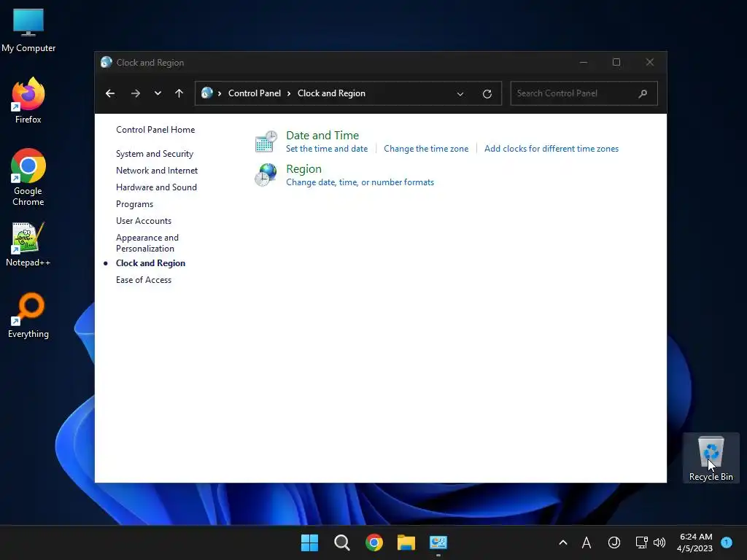Image resolution: width=747 pixels, height=560 pixels.
Task: Select Google Chrome desktop shortcut
Action: pos(28,177)
